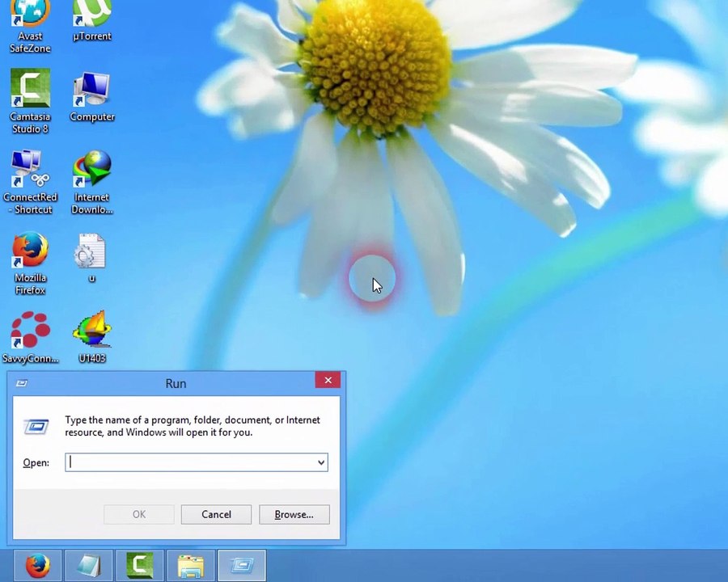Switch to Camtasia in the taskbar
Image resolution: width=728 pixels, height=582 pixels.
(x=140, y=565)
